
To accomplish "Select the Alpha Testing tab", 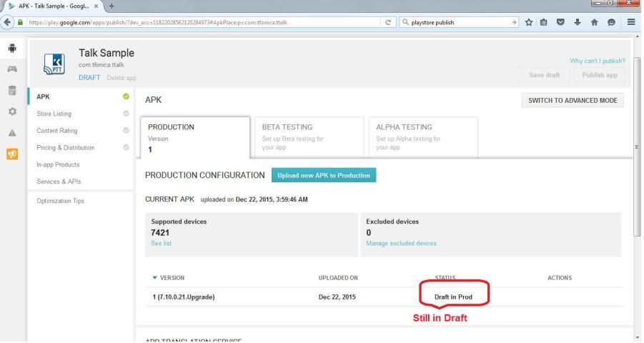I will [x=420, y=136].
